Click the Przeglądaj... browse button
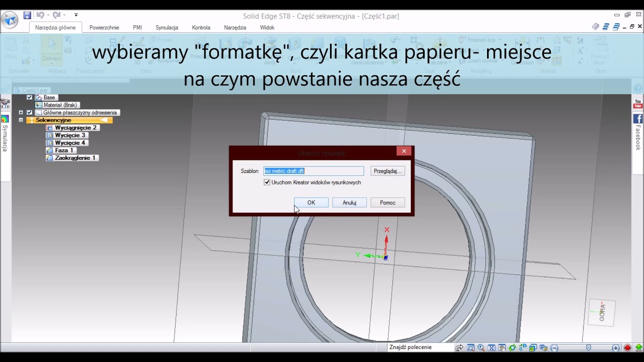The height and width of the screenshot is (362, 644). [x=387, y=171]
